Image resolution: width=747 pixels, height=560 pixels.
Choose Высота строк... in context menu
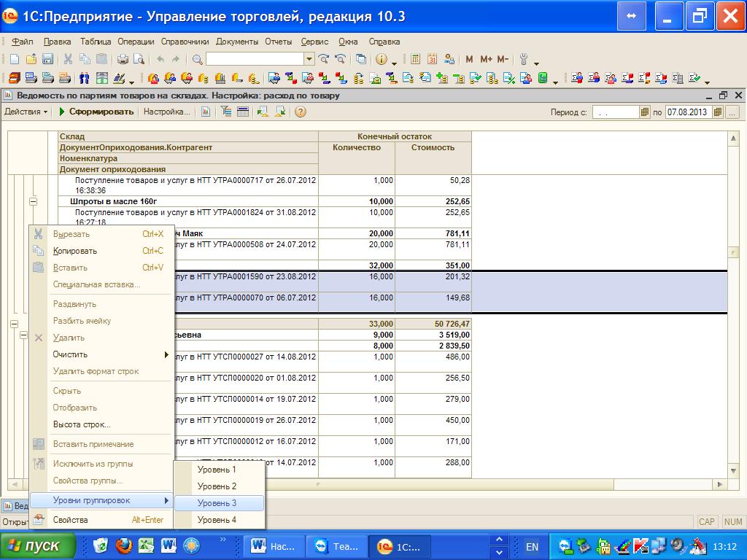tap(101, 424)
